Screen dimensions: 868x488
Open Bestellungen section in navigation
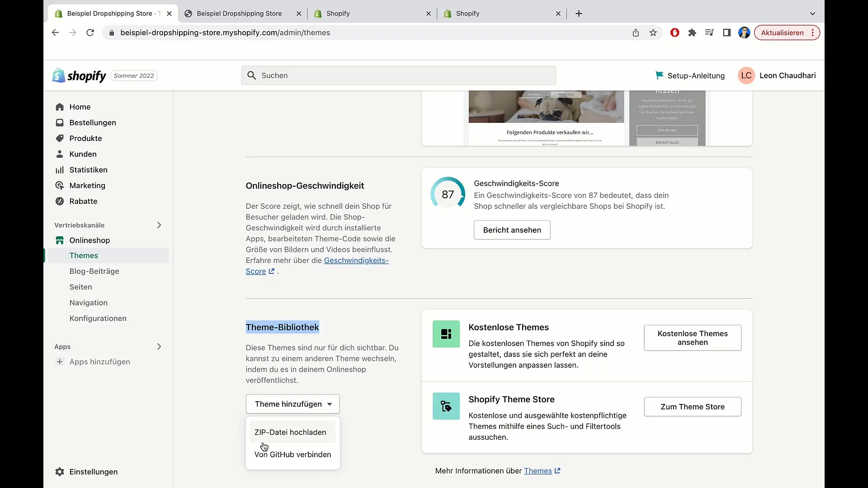92,122
